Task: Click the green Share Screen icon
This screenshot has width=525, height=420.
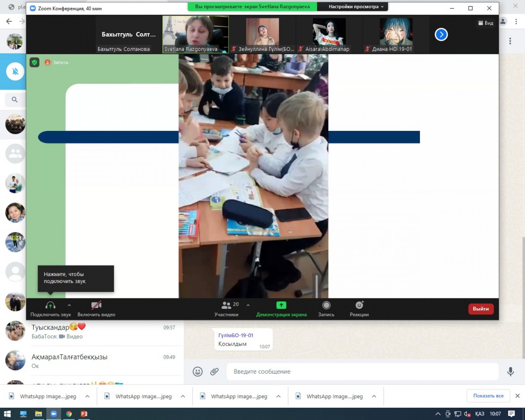Action: click(x=281, y=305)
